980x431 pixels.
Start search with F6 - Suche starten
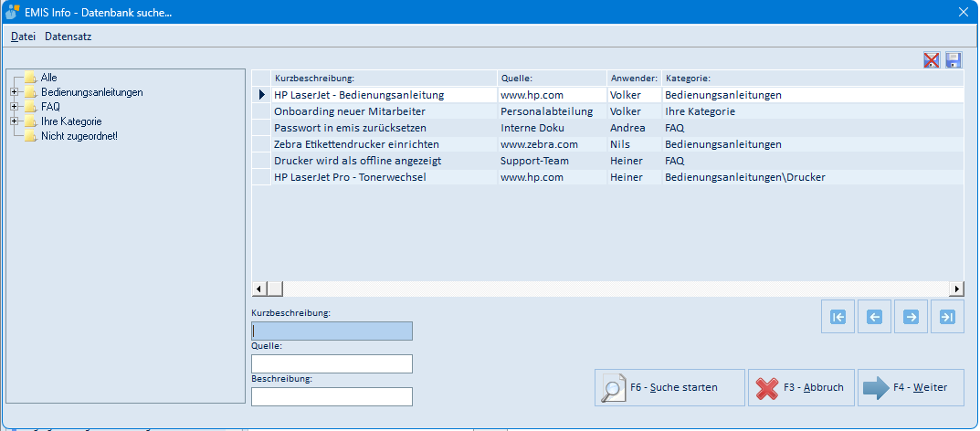pyautogui.click(x=669, y=387)
